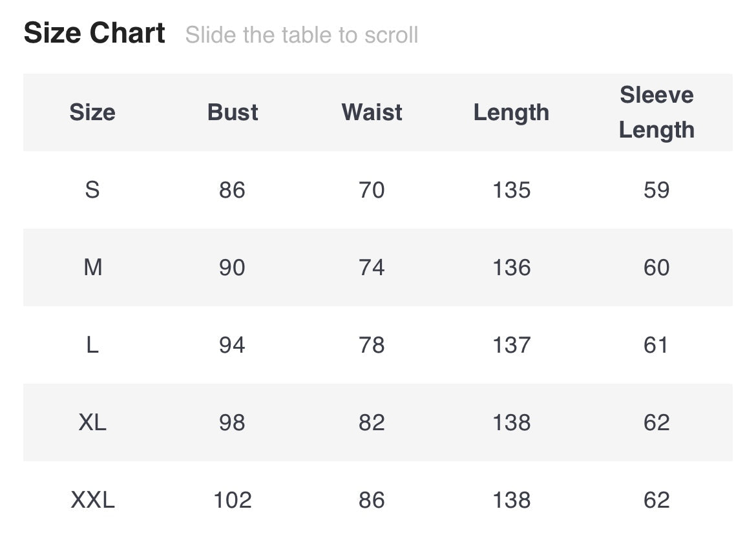Click length value 137 for size L
Image resolution: width=756 pixels, height=551 pixels.
point(511,345)
